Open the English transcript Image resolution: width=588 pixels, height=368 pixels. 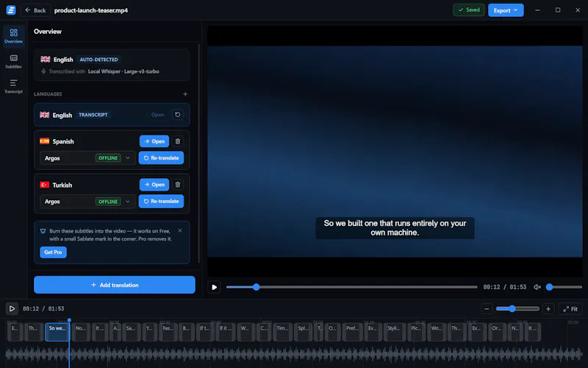tap(157, 115)
